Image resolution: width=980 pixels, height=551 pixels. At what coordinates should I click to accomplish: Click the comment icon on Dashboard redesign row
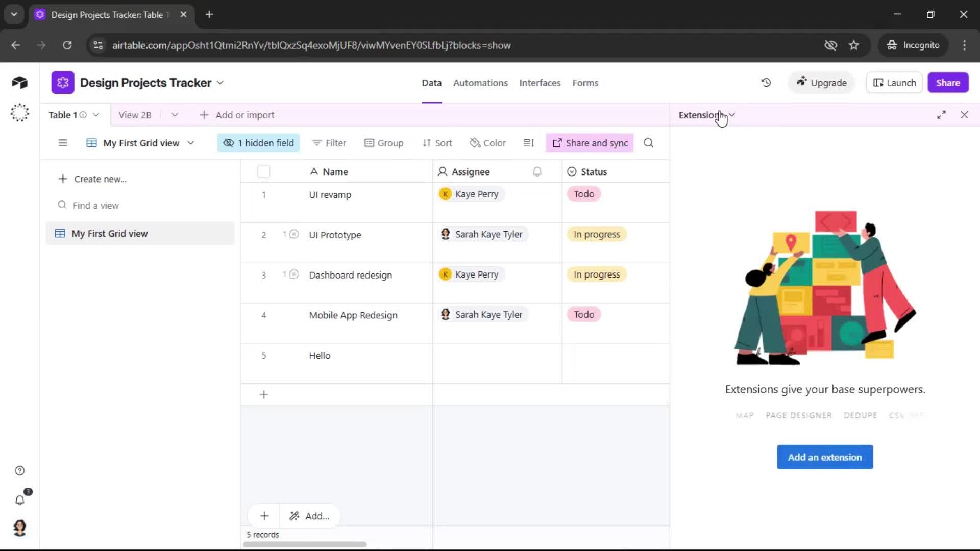click(x=294, y=274)
